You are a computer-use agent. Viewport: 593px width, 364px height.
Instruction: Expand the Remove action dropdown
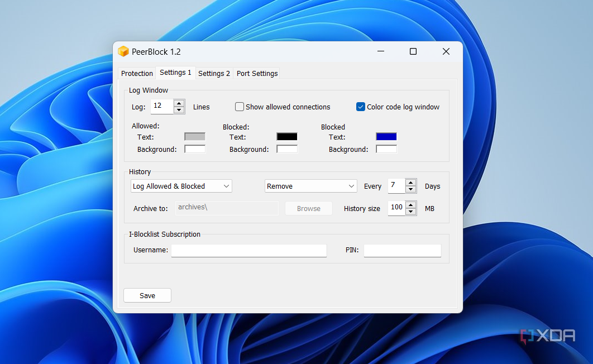pos(310,186)
